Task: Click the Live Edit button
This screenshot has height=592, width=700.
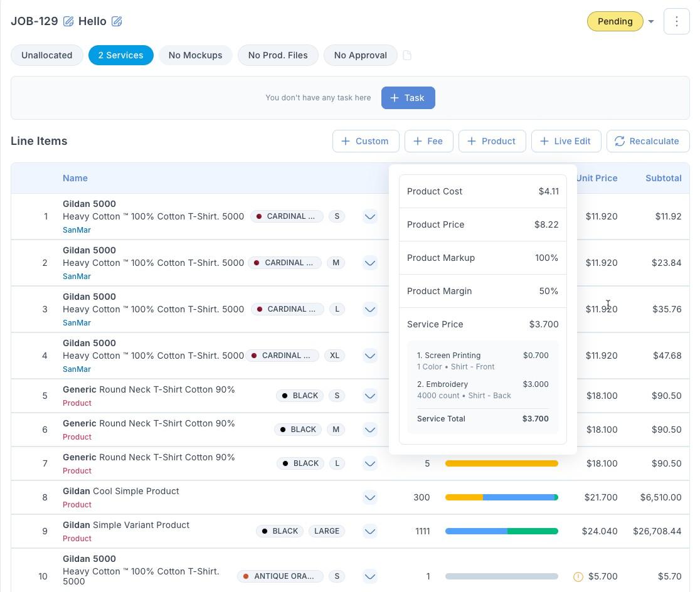Action: (x=566, y=141)
